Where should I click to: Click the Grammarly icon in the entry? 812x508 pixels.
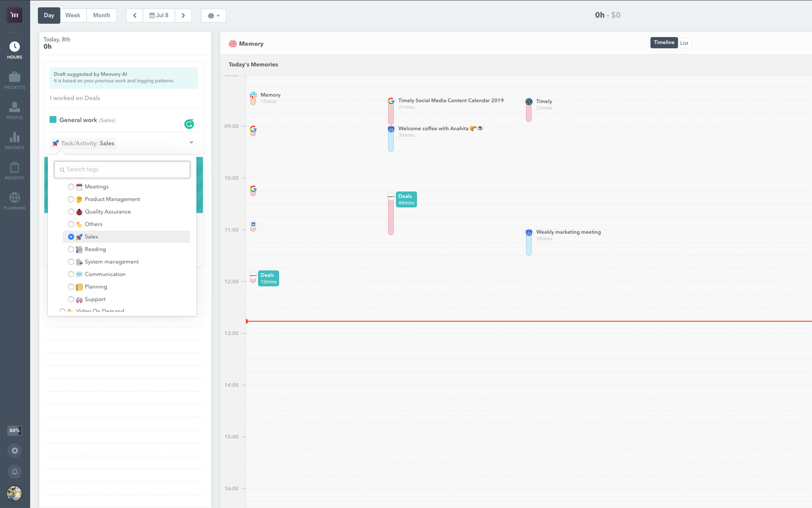(x=189, y=124)
